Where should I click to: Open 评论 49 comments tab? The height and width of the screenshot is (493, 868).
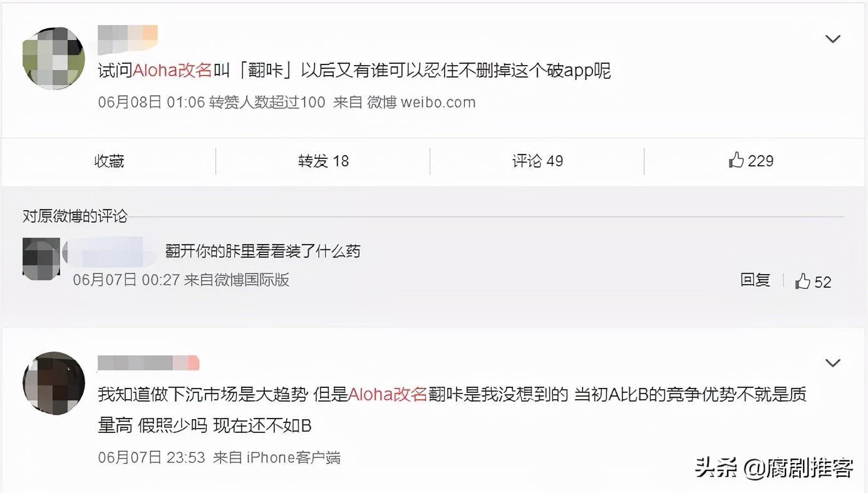(537, 161)
